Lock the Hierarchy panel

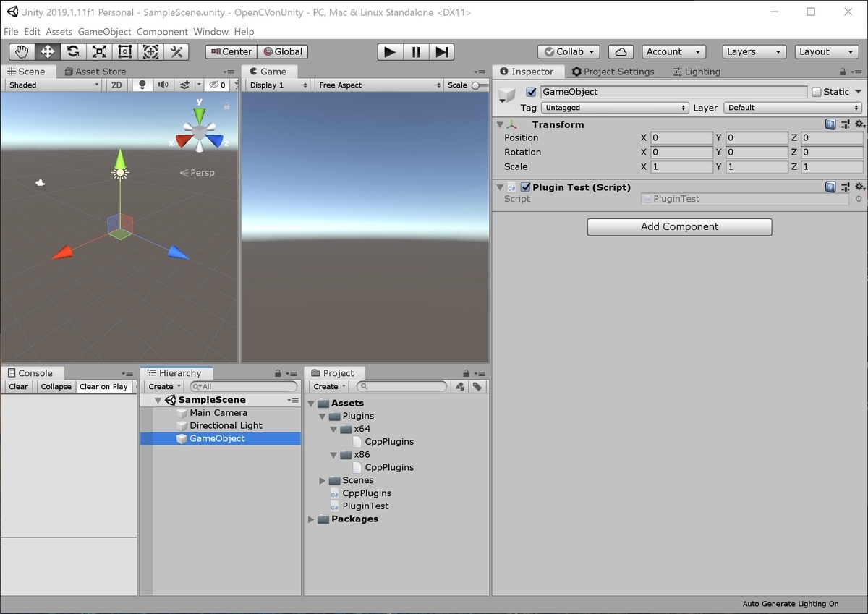pos(278,373)
